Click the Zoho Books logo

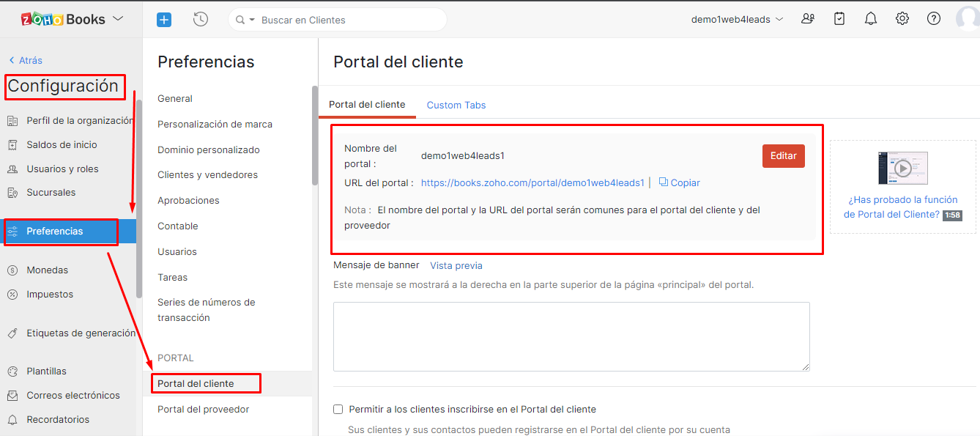click(63, 19)
